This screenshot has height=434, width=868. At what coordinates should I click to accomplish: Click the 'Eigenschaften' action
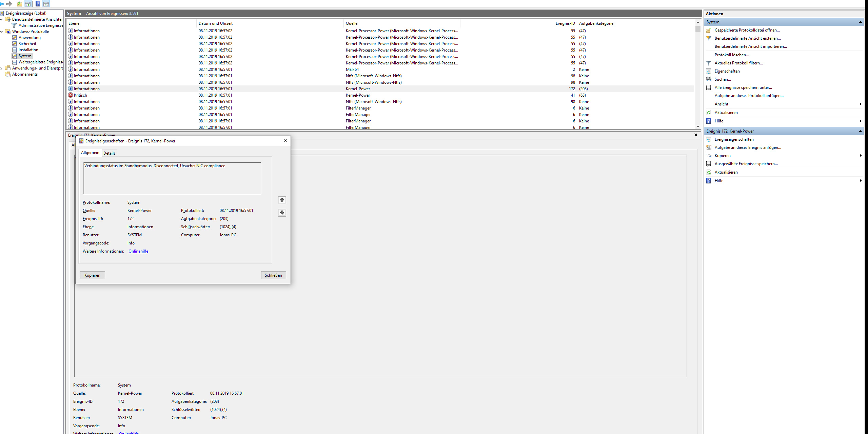pyautogui.click(x=727, y=71)
